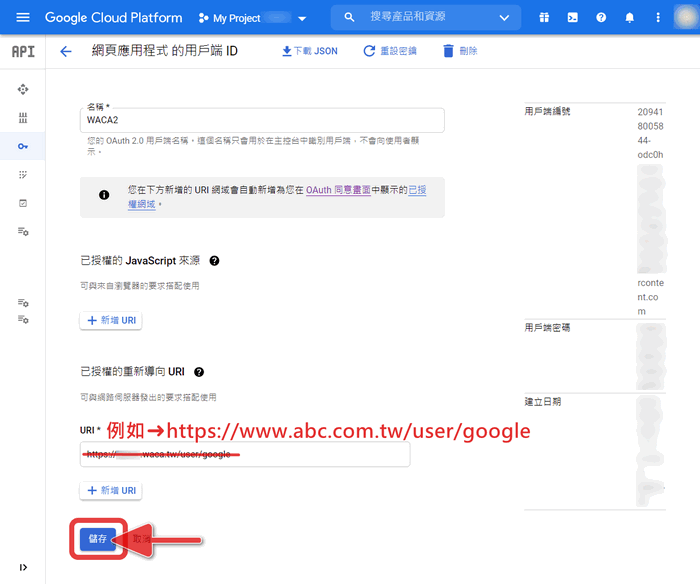Add URI under authorized redirect URIs
The image size is (700, 584).
tap(111, 490)
